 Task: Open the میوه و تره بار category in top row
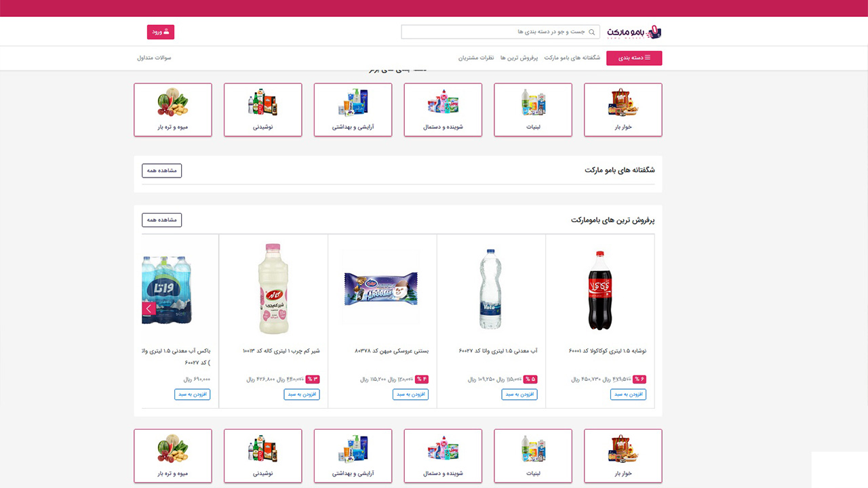coord(173,110)
